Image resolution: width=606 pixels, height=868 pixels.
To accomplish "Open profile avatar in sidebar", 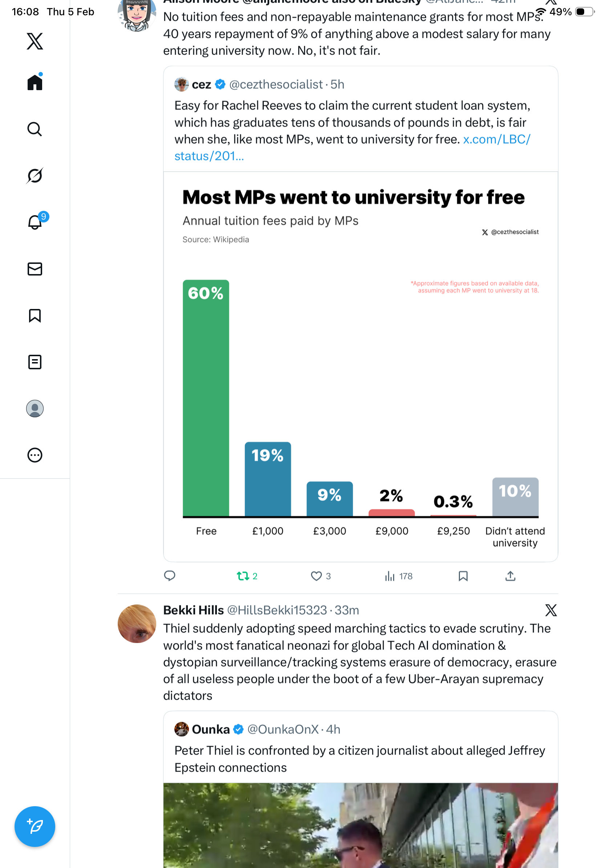I will point(35,408).
